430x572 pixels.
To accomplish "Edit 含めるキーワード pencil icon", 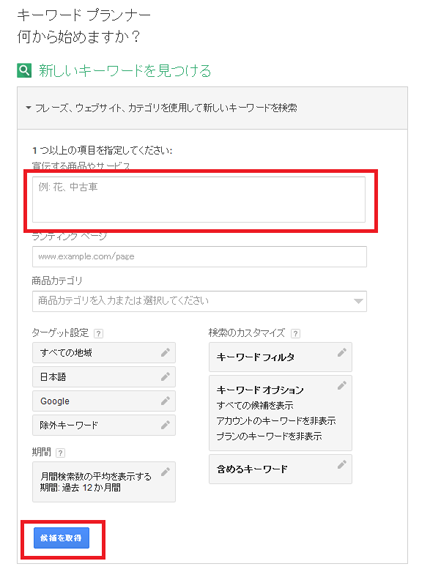I will click(342, 464).
